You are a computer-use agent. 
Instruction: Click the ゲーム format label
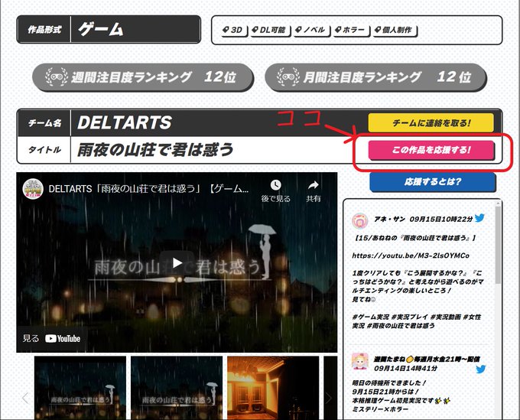(x=101, y=29)
